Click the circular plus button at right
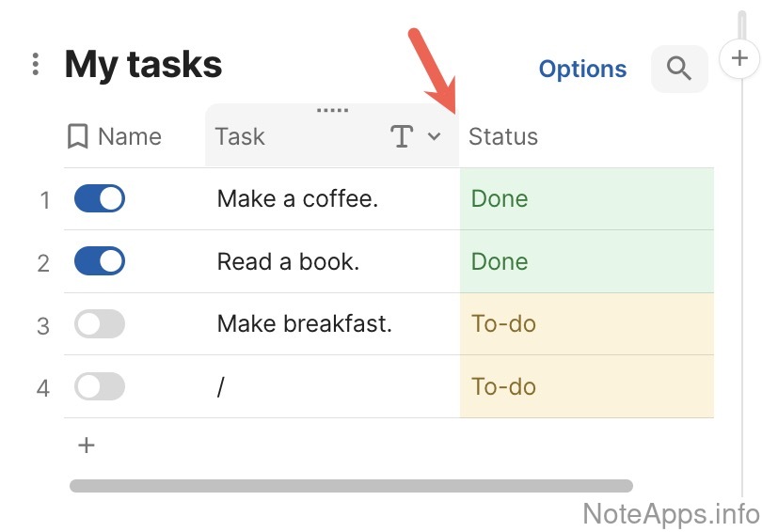Viewport: 762px width, 532px height. pos(739,58)
